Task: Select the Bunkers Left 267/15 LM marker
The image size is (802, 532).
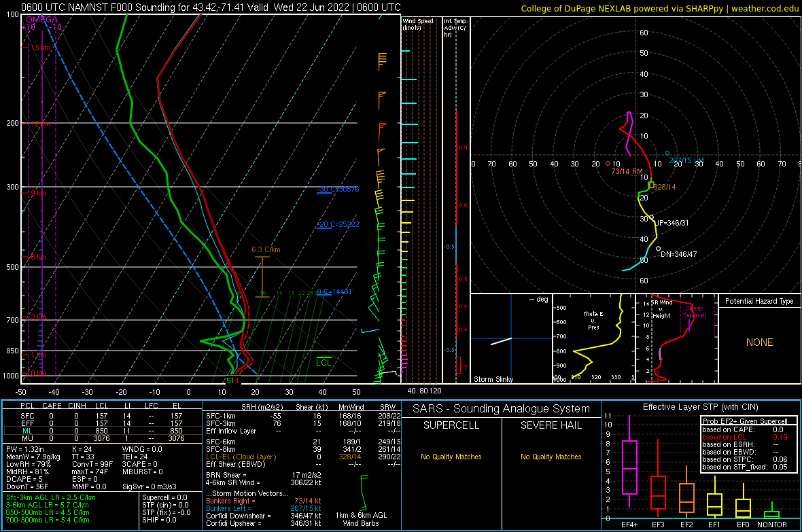Action: [x=667, y=153]
